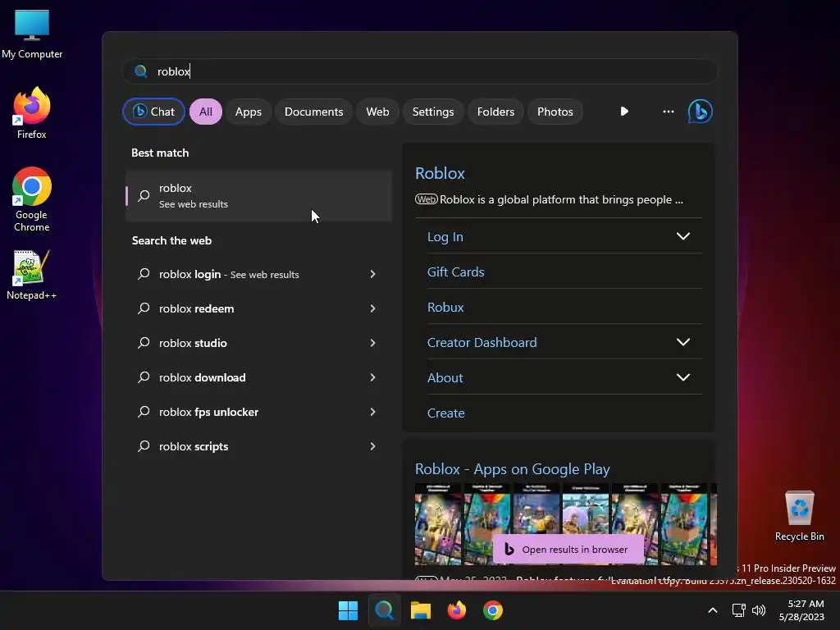This screenshot has height=630, width=840.
Task: Select the Apps filter tab
Action: (248, 112)
